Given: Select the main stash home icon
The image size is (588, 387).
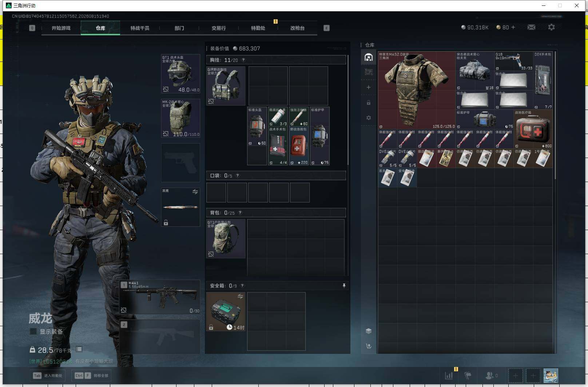Looking at the screenshot, I should pyautogui.click(x=369, y=58).
